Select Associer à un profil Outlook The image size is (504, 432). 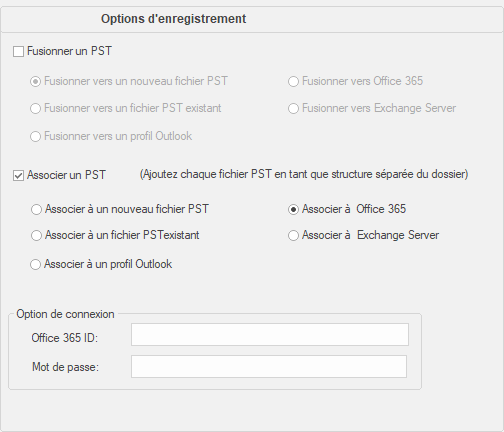pos(35,264)
